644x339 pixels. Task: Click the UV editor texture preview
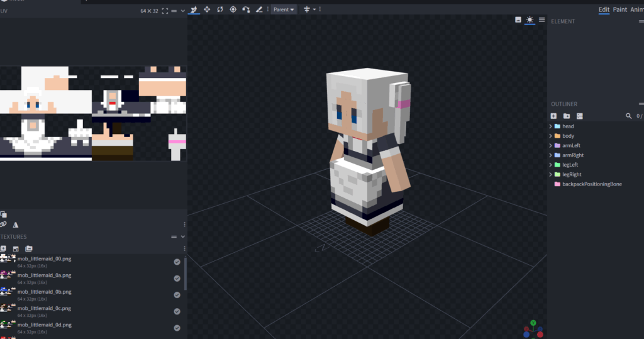point(93,113)
